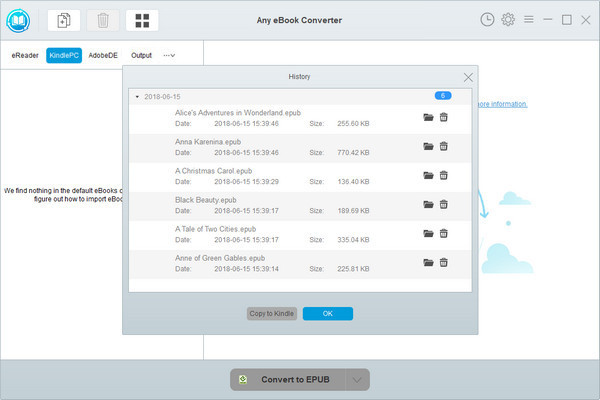Select Black Beauty.epub title

pos(205,200)
